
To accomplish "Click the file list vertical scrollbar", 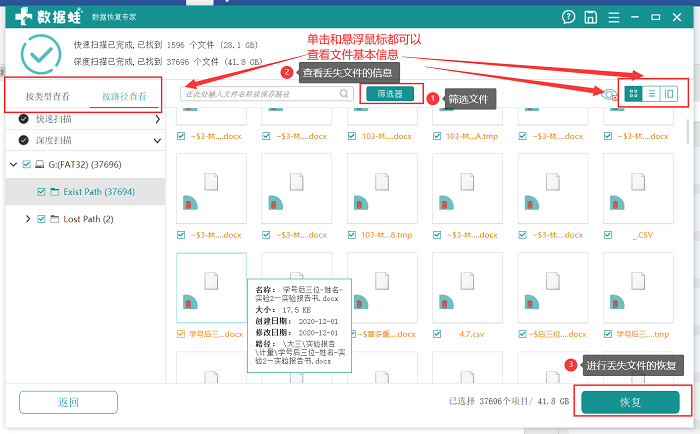I will click(x=688, y=132).
